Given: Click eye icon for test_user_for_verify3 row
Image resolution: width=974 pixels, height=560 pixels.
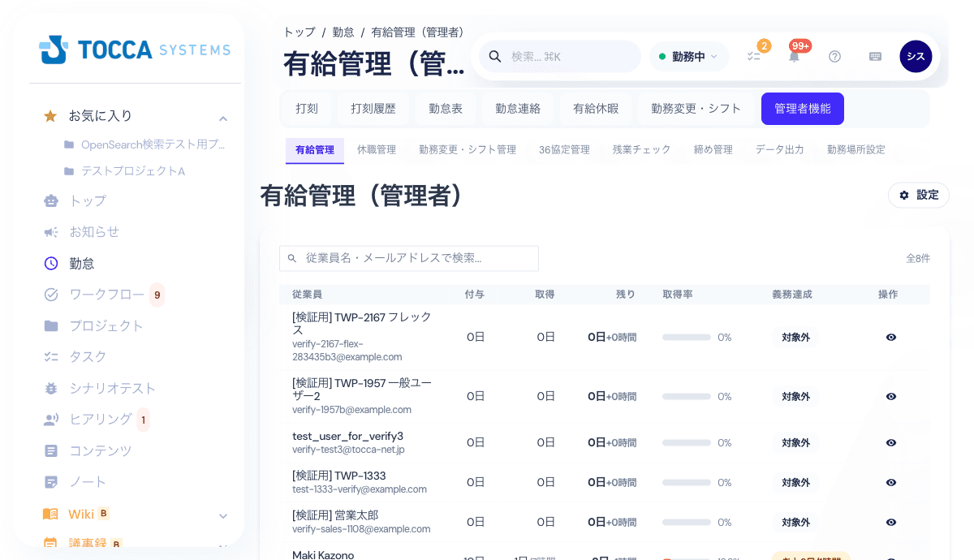Looking at the screenshot, I should [891, 443].
